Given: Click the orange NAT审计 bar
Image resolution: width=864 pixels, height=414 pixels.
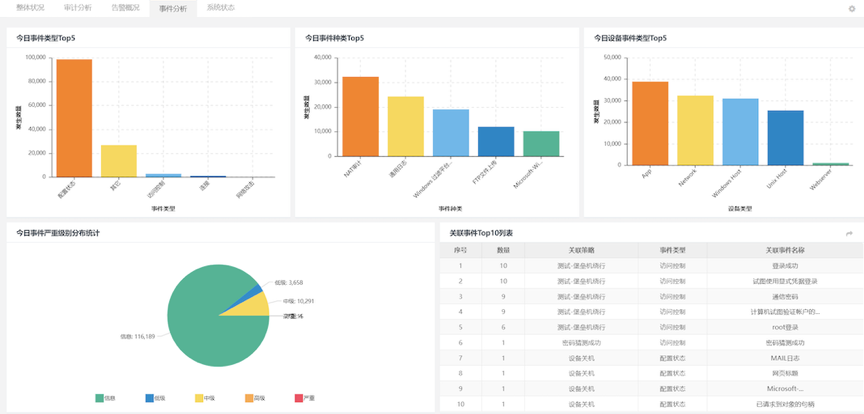Looking at the screenshot, I should (361, 116).
